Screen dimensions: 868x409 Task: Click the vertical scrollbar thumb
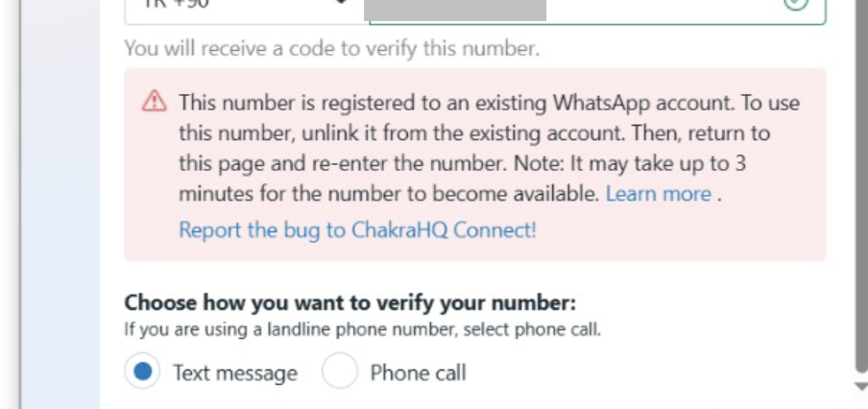click(x=860, y=192)
